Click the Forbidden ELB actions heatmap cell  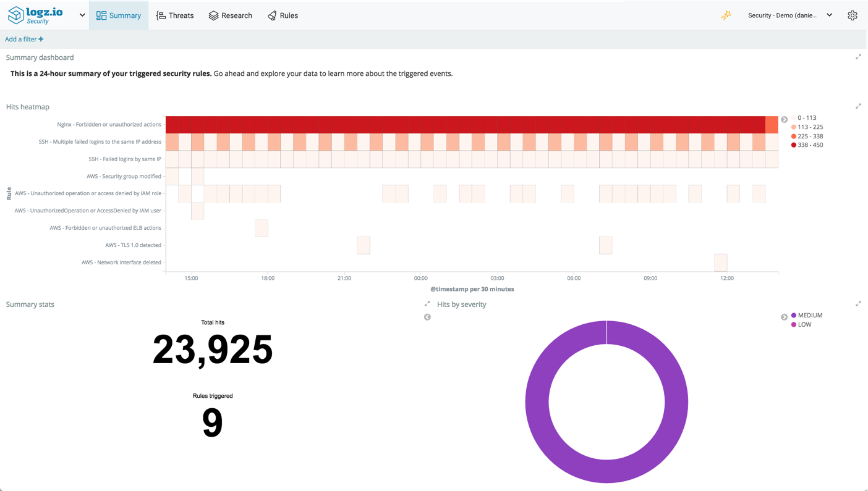click(262, 228)
